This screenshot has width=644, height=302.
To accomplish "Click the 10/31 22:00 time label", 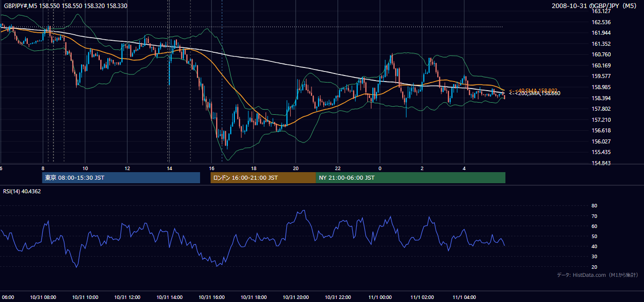I will pos(338,297).
